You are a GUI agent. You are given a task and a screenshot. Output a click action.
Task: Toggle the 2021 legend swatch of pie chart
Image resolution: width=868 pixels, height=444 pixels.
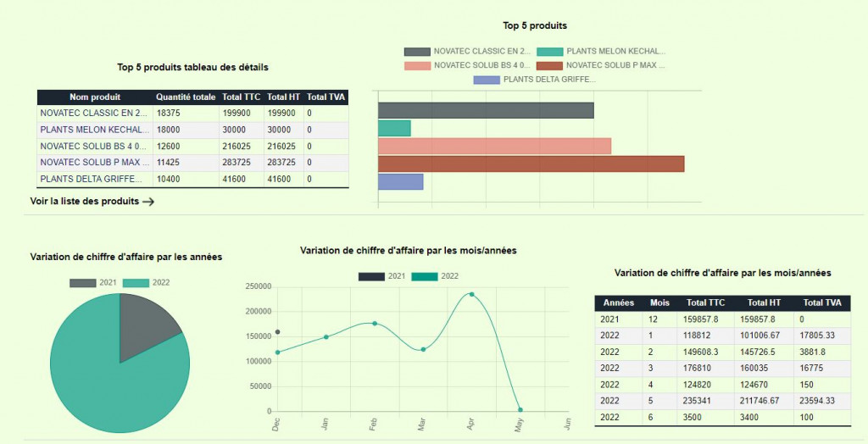tap(82, 283)
